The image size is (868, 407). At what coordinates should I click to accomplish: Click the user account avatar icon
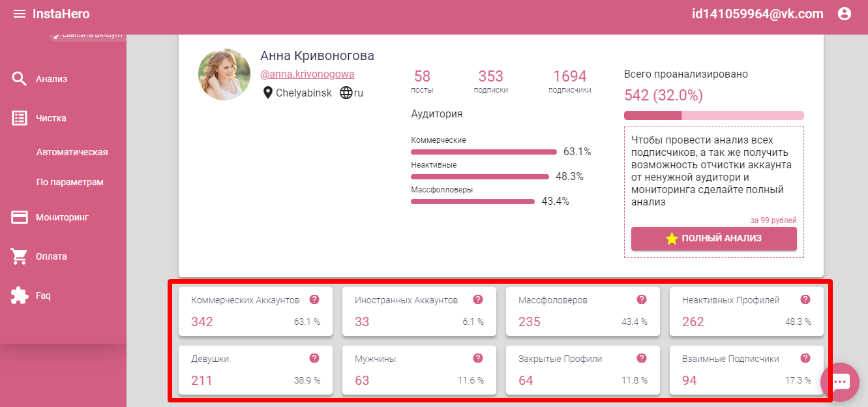tap(845, 14)
